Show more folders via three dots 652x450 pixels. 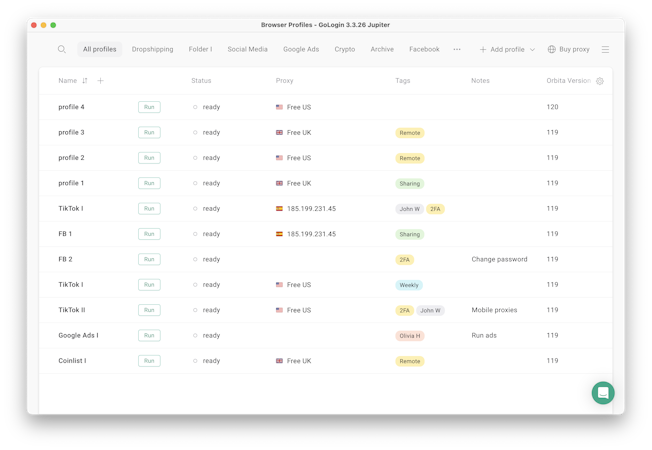[457, 49]
